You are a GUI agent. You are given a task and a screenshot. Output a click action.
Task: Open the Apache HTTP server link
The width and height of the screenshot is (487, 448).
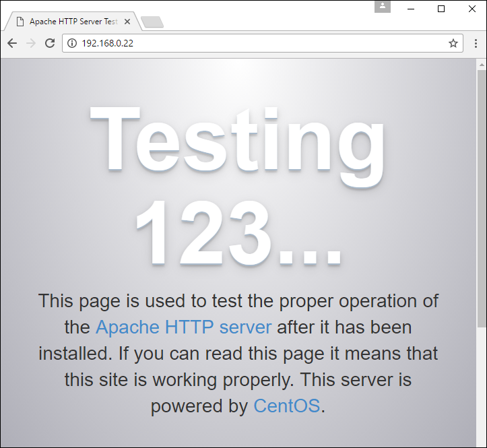tap(184, 327)
